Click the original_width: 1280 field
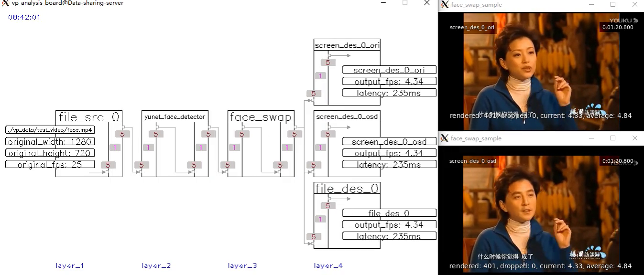Screen dimensions: 644x275 pyautogui.click(x=50, y=141)
